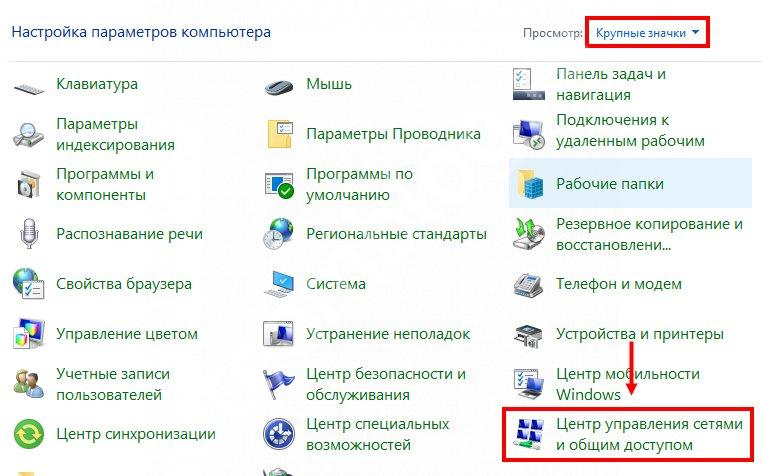Viewport: 762px width, 476px height.
Task: Open the Мышь link text
Action: (329, 84)
